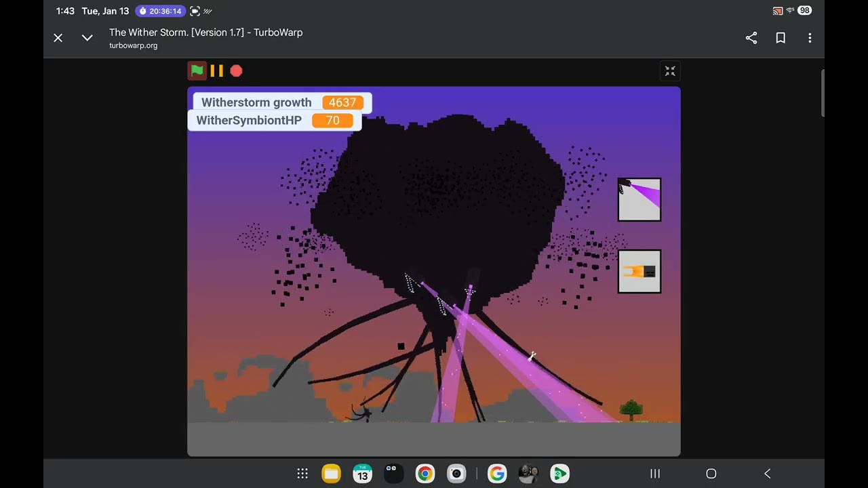The height and width of the screenshot is (488, 868).
Task: Tap the screen recording timer 20:36:14
Action: pos(159,11)
